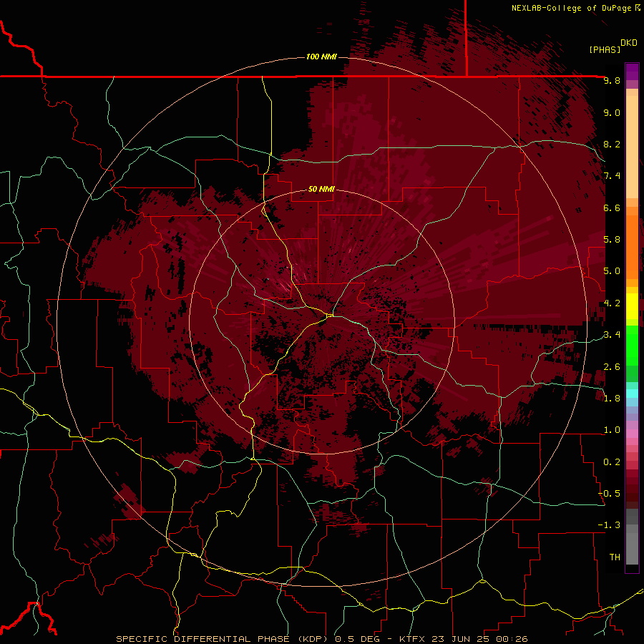
Task: Click the 2.6 scale value
Action: tap(612, 367)
